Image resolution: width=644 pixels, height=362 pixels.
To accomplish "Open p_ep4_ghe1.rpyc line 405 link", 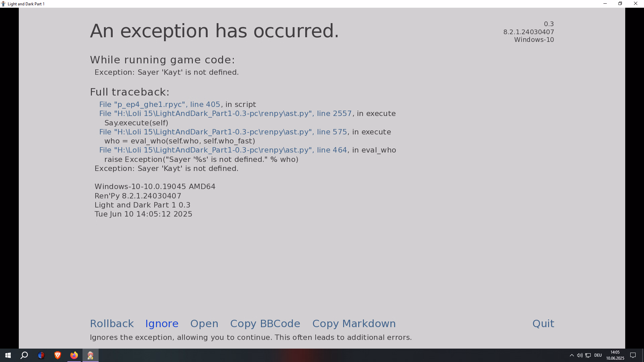I will coord(160,105).
